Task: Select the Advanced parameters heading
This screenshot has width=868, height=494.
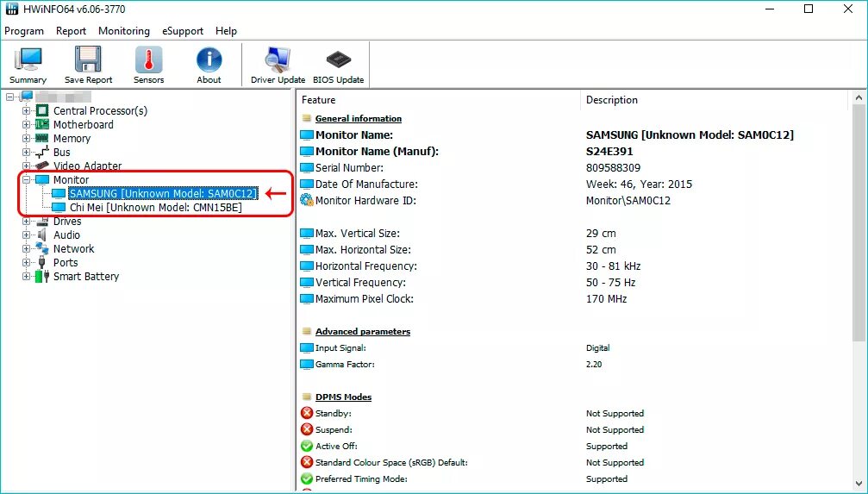Action: [363, 332]
